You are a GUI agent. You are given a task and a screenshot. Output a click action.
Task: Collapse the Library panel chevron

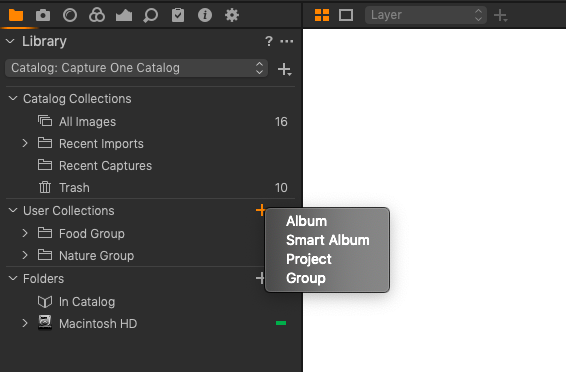10,41
